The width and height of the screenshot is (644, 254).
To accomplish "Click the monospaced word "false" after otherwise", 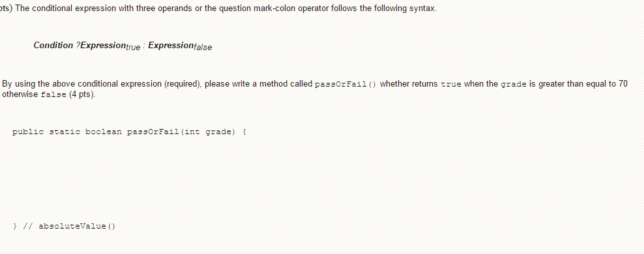I will [x=54, y=95].
